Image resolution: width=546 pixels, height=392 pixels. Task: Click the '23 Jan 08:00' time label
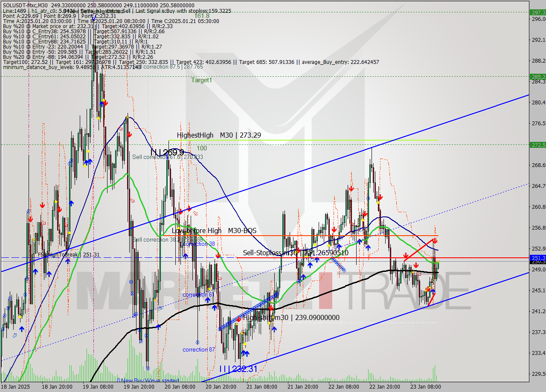click(425, 387)
